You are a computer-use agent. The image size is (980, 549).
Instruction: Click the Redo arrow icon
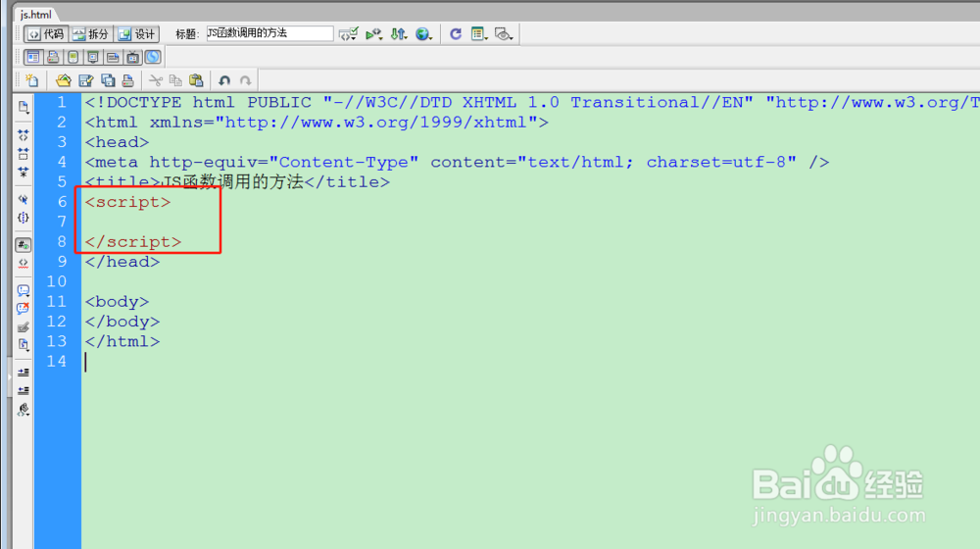coord(246,80)
